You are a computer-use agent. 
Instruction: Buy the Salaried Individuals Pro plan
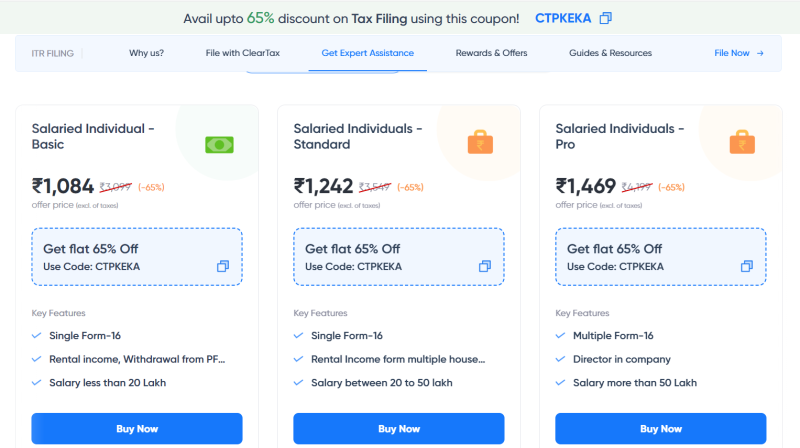[661, 429]
